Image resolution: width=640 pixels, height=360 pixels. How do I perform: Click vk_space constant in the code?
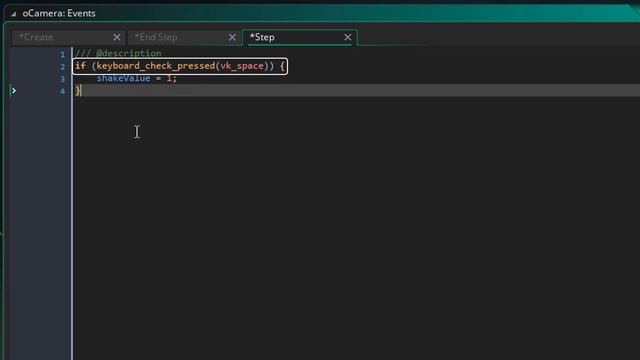[x=242, y=66]
